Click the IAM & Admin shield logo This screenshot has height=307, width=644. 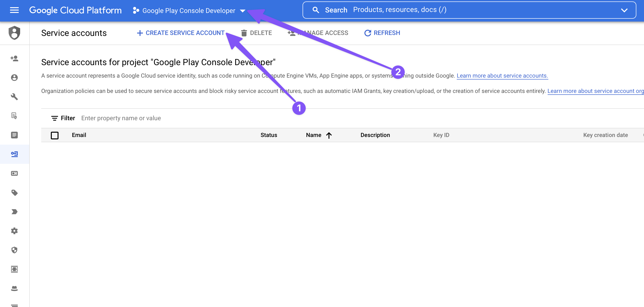[14, 33]
